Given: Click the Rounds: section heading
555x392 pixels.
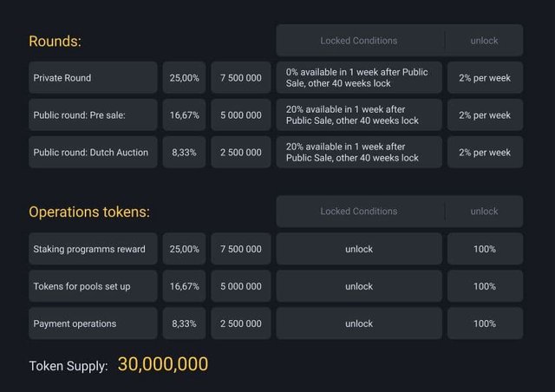Looking at the screenshot, I should 55,42.
